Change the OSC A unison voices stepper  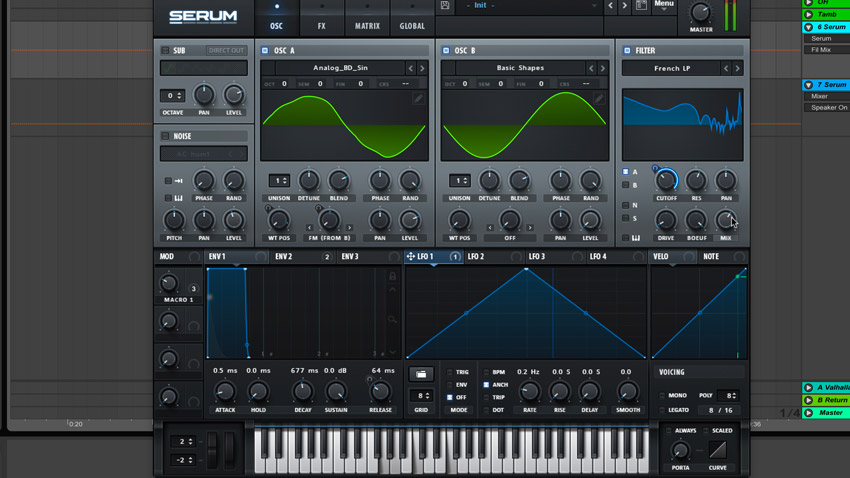point(279,180)
